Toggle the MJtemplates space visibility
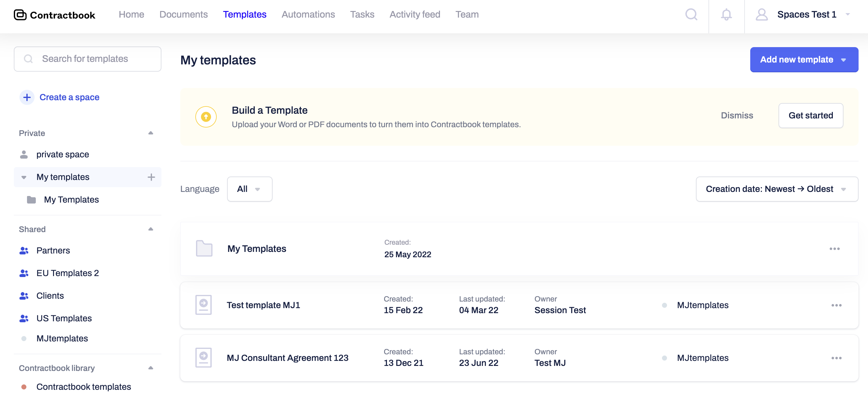Image resolution: width=868 pixels, height=397 pixels. coord(24,338)
